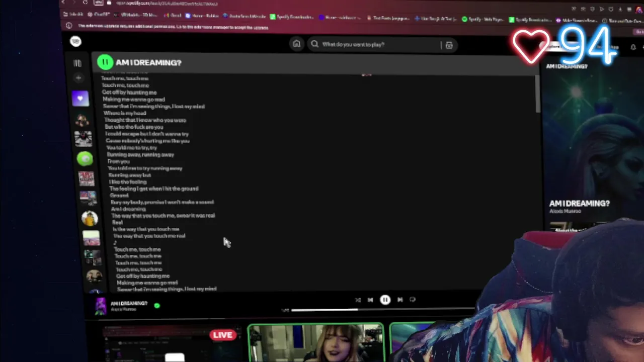Reload the page with browser refresh icon
The height and width of the screenshot is (362, 644).
pos(85,3)
